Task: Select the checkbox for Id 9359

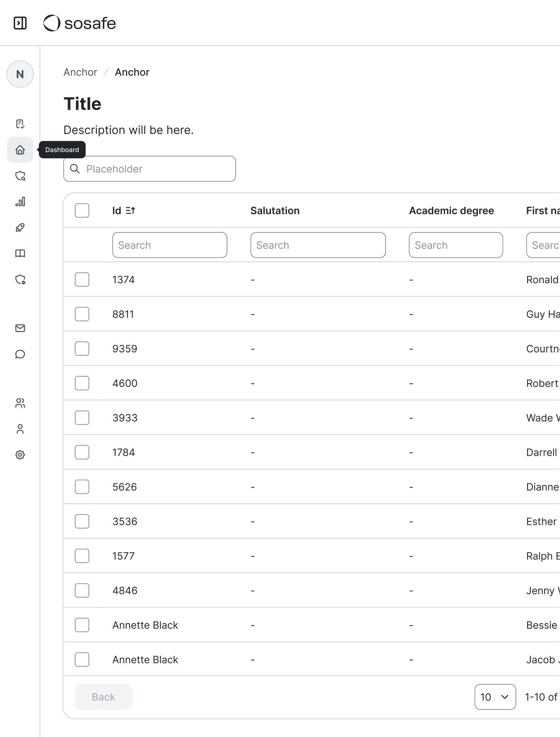Action: tap(82, 349)
